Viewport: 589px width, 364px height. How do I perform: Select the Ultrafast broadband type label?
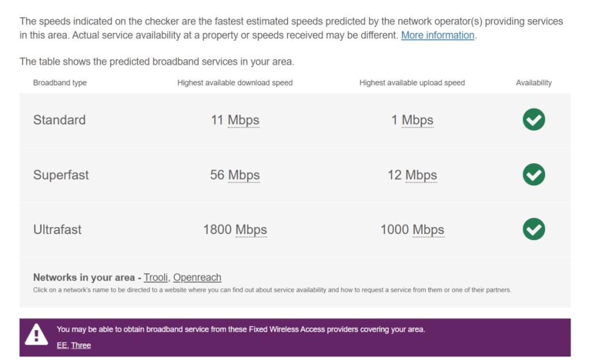pos(58,229)
